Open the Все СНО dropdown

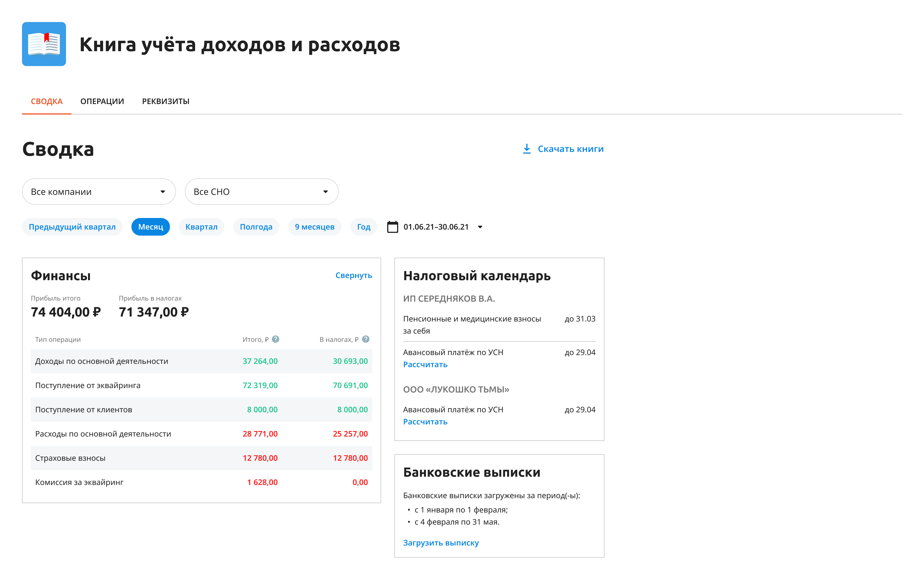point(262,192)
